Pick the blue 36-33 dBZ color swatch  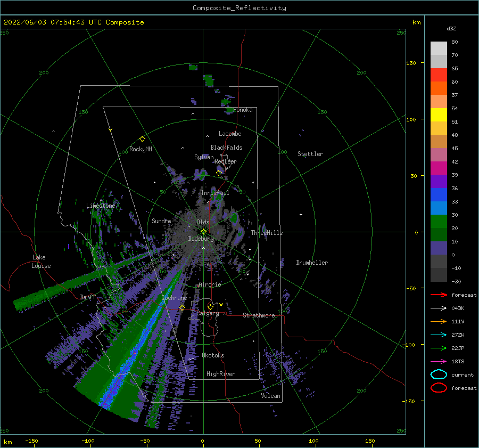click(x=439, y=195)
